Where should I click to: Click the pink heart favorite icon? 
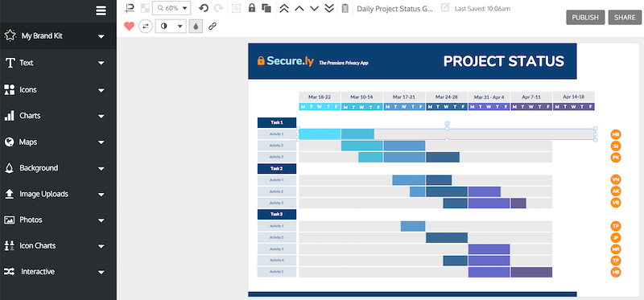tap(130, 27)
